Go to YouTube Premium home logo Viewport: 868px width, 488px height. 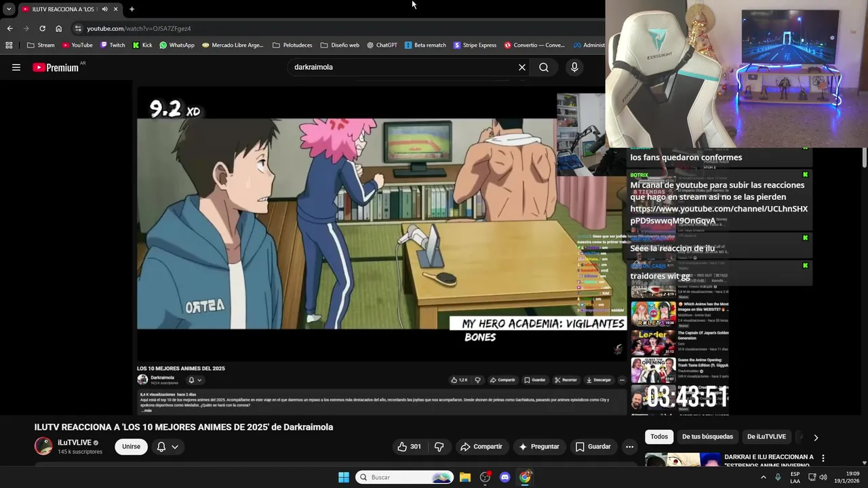point(56,67)
